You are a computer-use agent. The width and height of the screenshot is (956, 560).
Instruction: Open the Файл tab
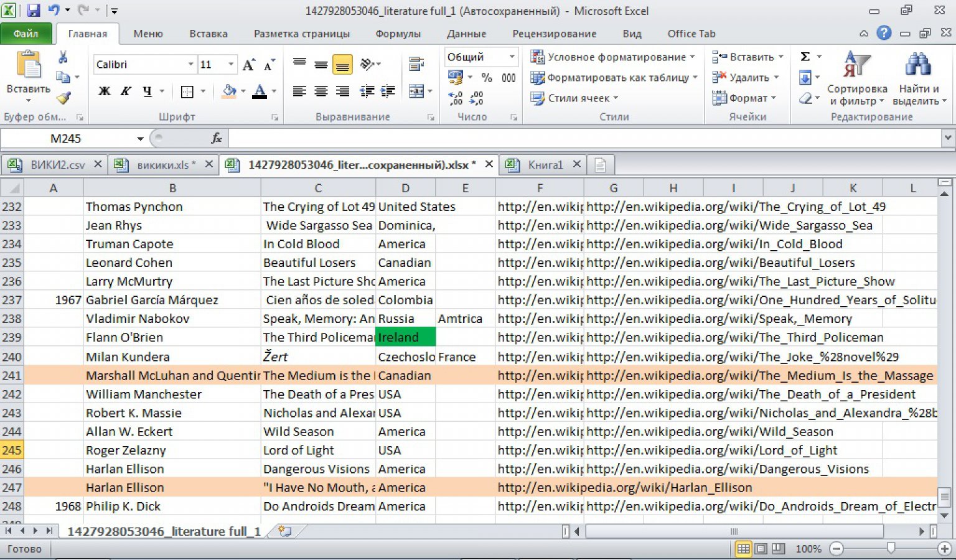(x=26, y=34)
